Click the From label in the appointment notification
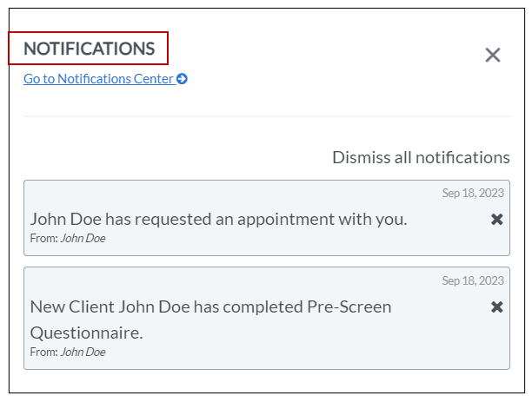This screenshot has height=402, width=532. point(43,239)
